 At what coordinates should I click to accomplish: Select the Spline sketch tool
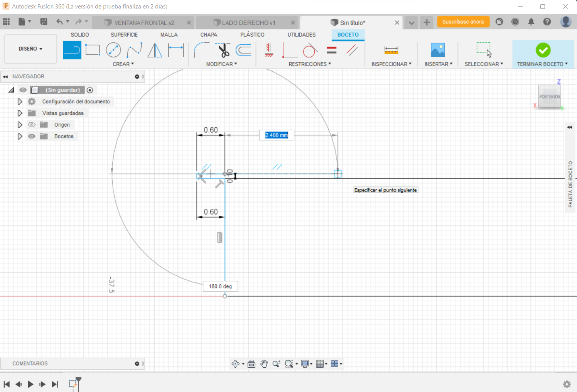[134, 50]
